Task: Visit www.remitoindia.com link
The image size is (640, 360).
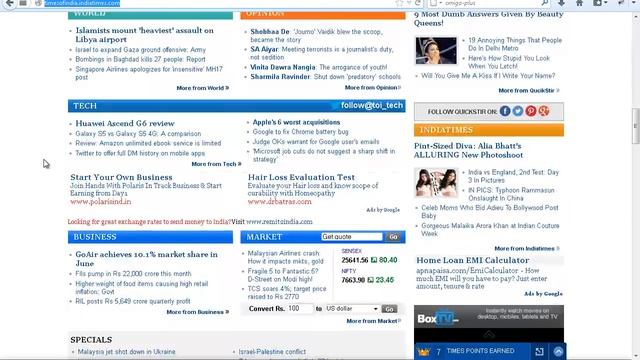Action: click(279, 222)
